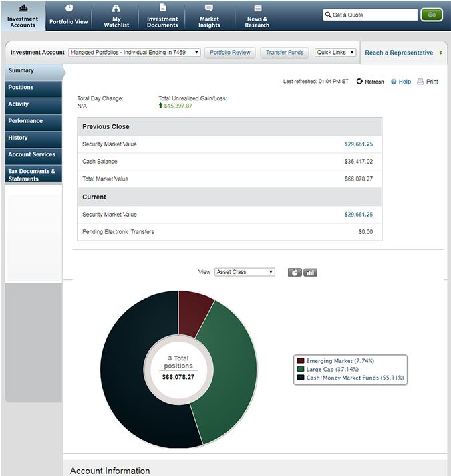Click the magnifier icon in quote search
This screenshot has height=476, width=451.
[328, 15]
